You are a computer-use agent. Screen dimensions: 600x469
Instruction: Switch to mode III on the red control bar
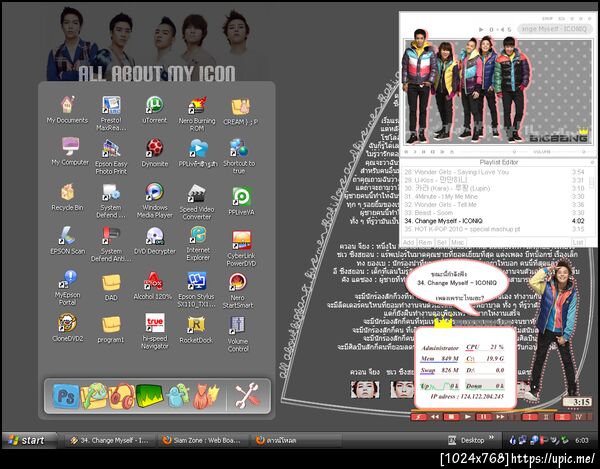562,417
